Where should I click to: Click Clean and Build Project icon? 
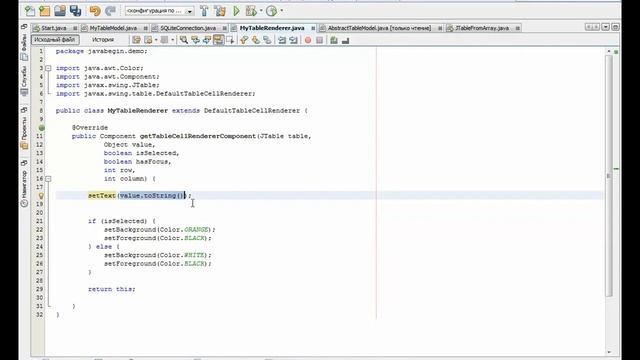(220, 11)
